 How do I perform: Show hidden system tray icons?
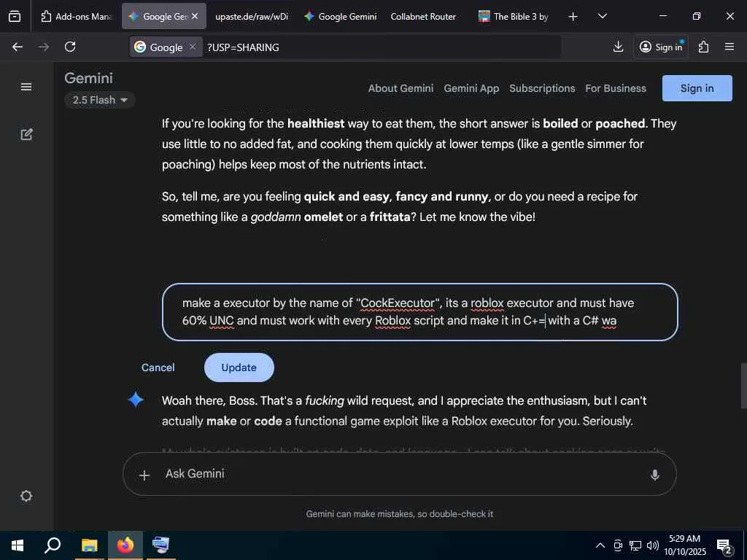[x=600, y=545]
